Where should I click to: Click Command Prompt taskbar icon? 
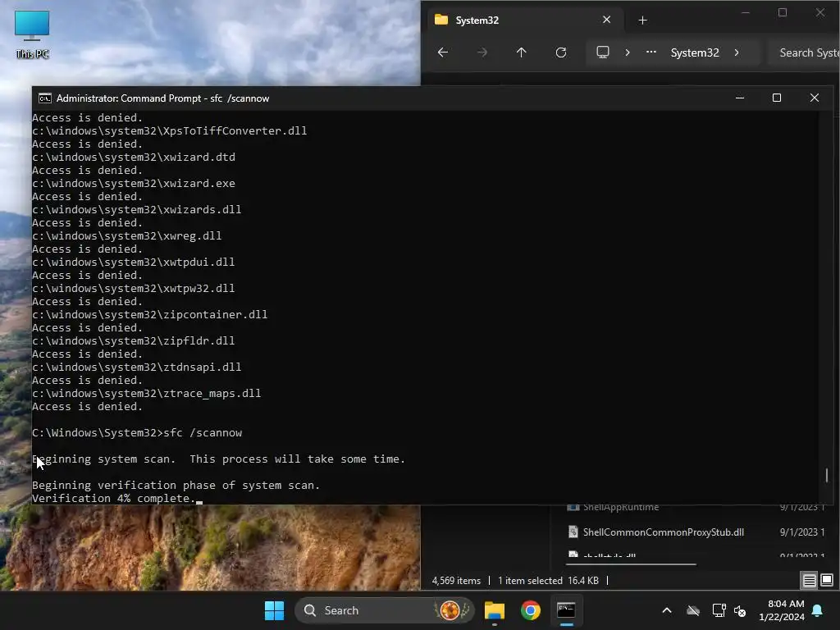566,610
